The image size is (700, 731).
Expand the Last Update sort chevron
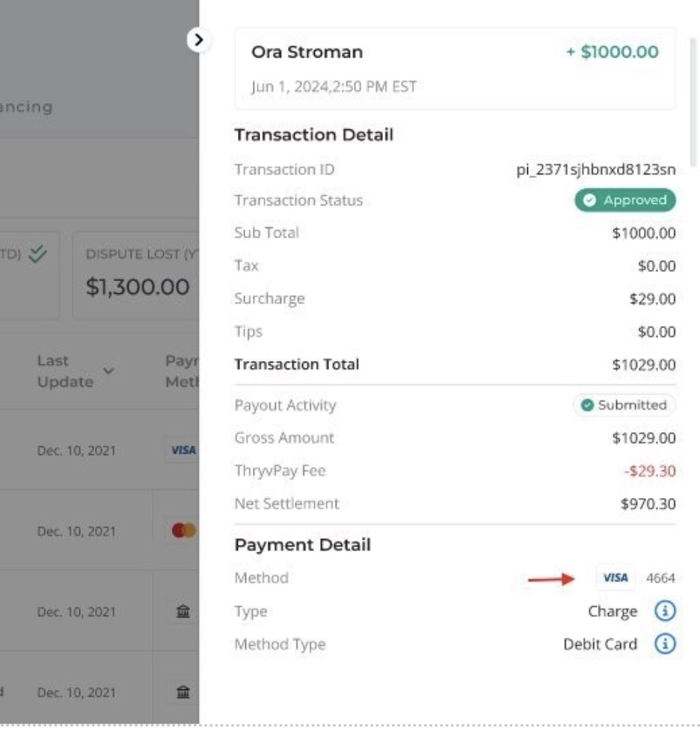(108, 371)
